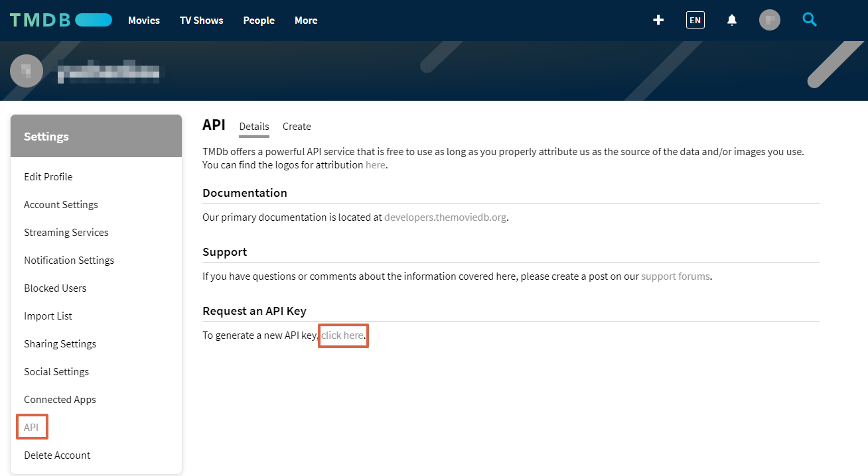Switch to the Create tab
The image size is (868, 476).
pyautogui.click(x=297, y=127)
